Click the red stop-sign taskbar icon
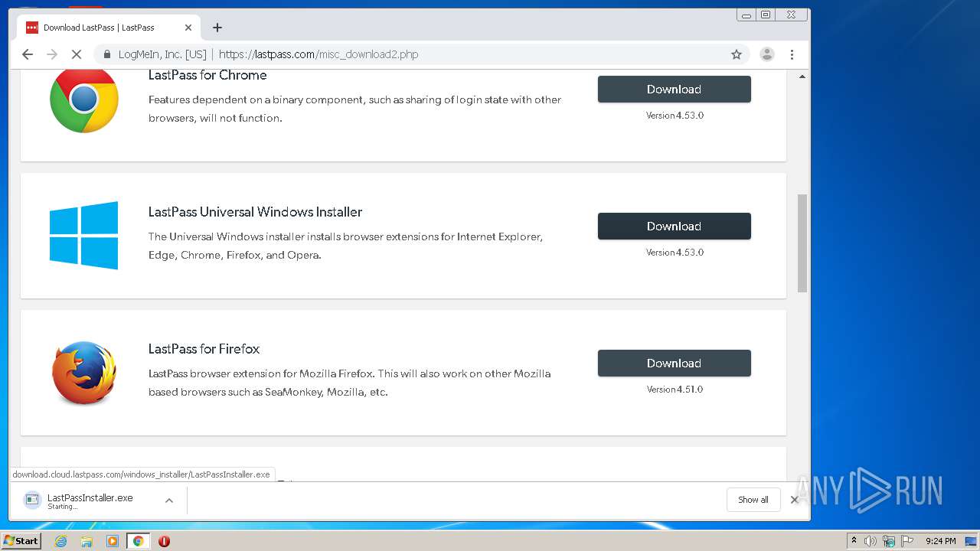Viewport: 980px width, 551px height. pos(164,541)
